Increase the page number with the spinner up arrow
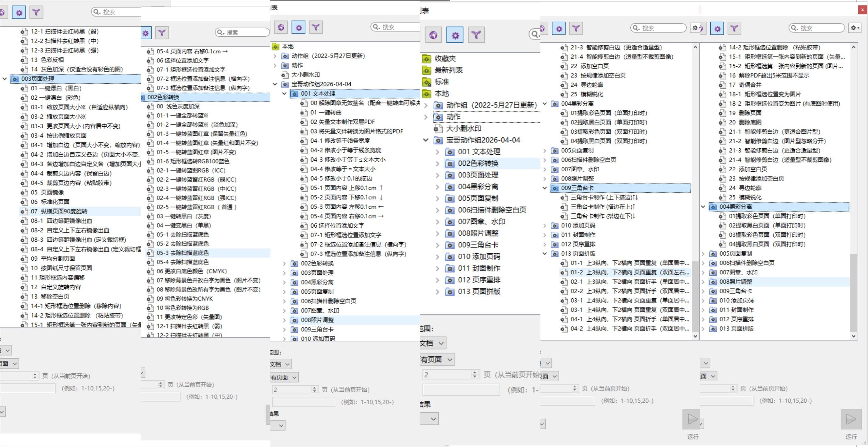This screenshot has height=447, width=868. point(474,372)
